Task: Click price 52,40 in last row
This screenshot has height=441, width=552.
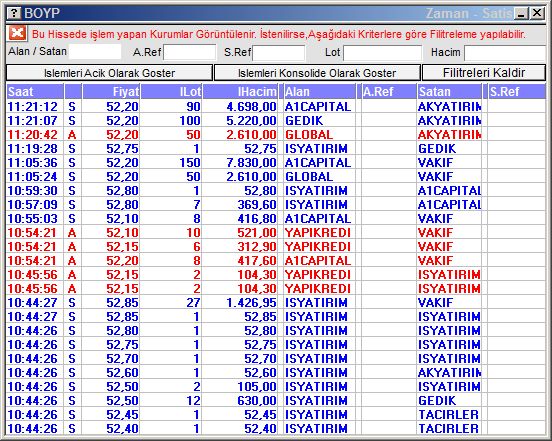Action: [x=123, y=429]
